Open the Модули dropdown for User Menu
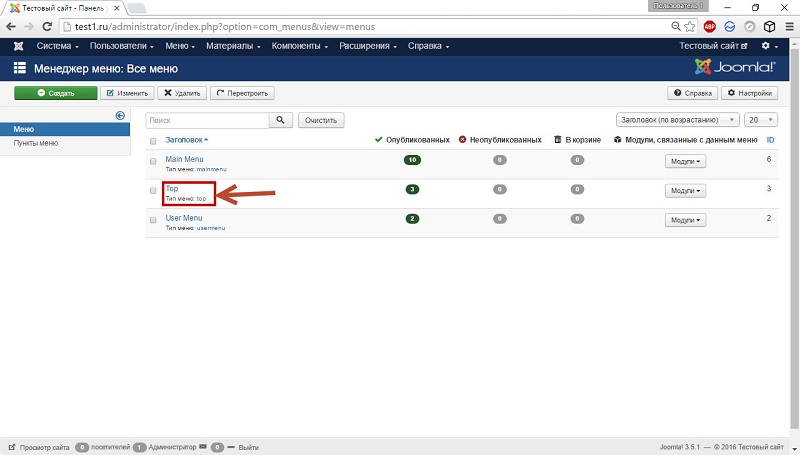800x455 pixels. (685, 220)
